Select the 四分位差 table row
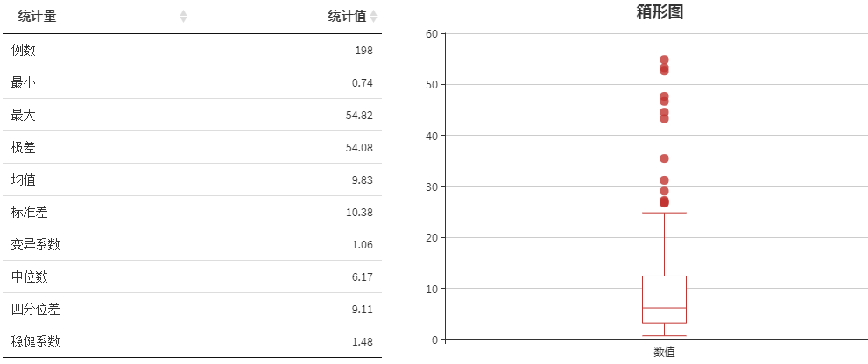 pyautogui.click(x=192, y=309)
